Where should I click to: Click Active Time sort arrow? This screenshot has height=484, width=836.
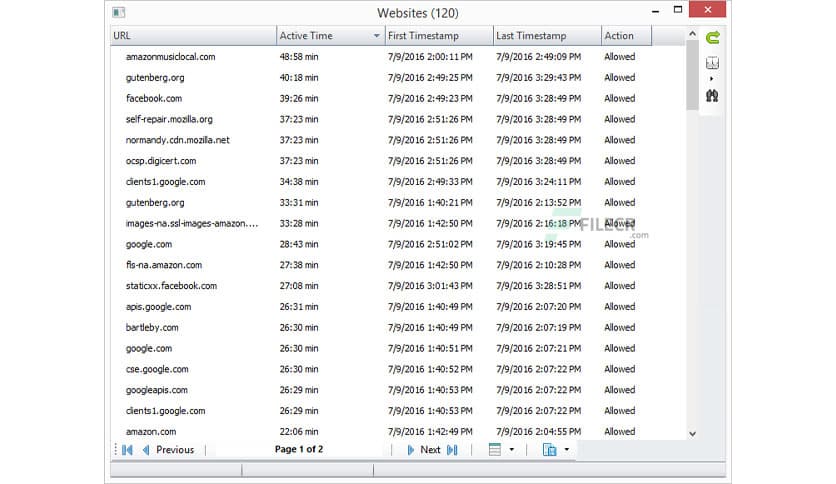376,36
